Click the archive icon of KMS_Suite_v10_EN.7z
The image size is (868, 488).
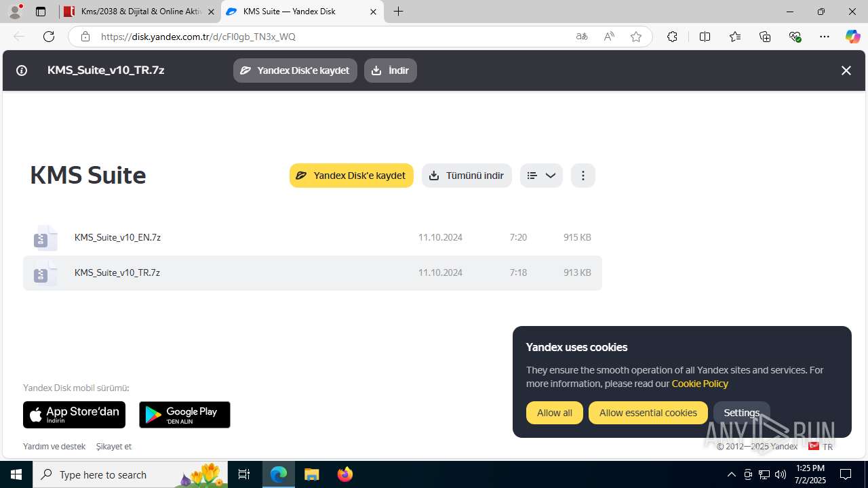click(x=45, y=238)
